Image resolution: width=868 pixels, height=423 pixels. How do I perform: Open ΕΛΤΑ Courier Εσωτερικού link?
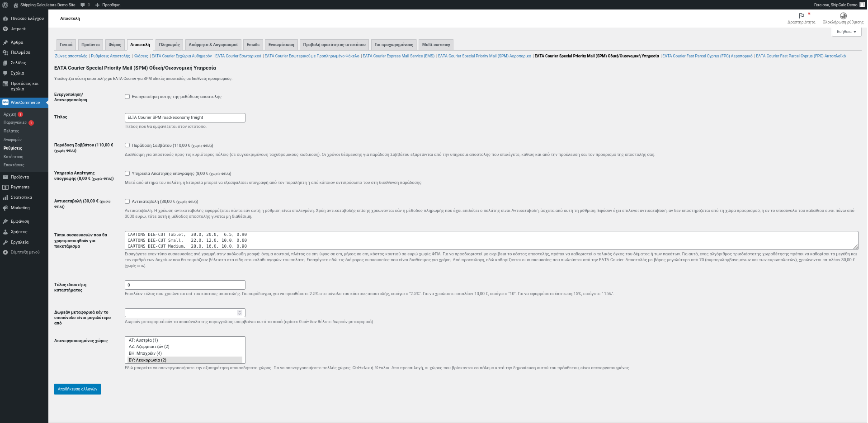click(x=238, y=56)
